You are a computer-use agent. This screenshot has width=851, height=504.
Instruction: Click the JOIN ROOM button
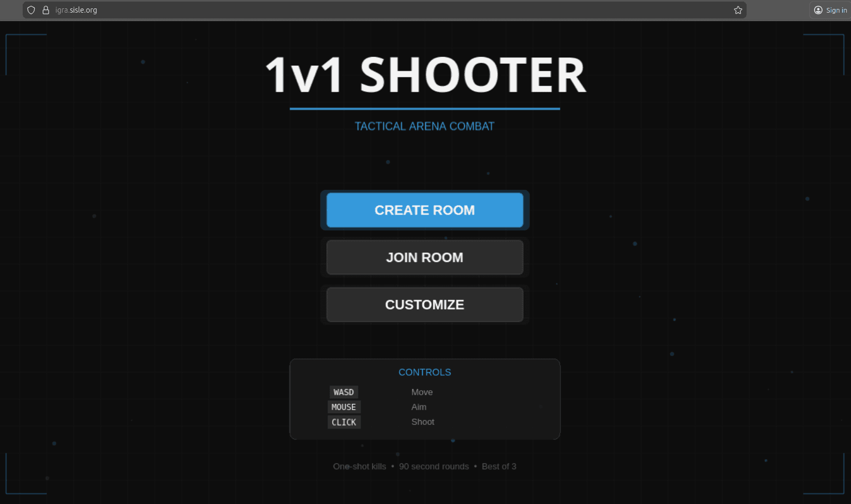click(424, 257)
